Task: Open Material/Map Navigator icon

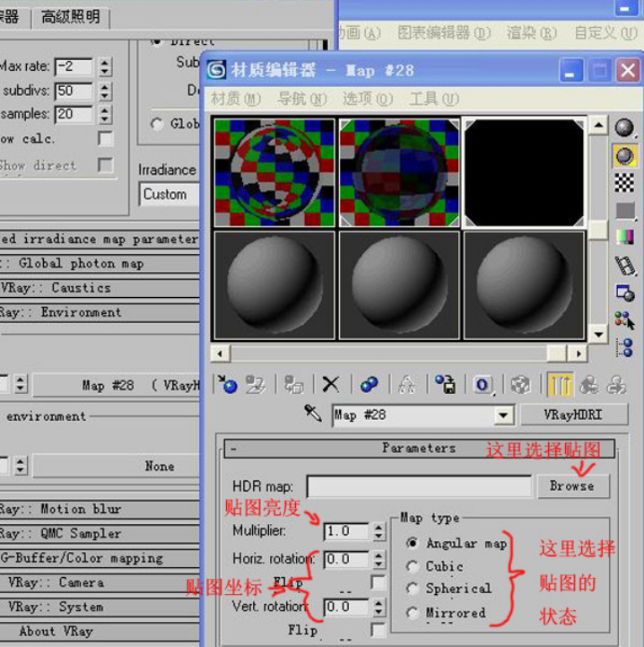Action: (625, 348)
